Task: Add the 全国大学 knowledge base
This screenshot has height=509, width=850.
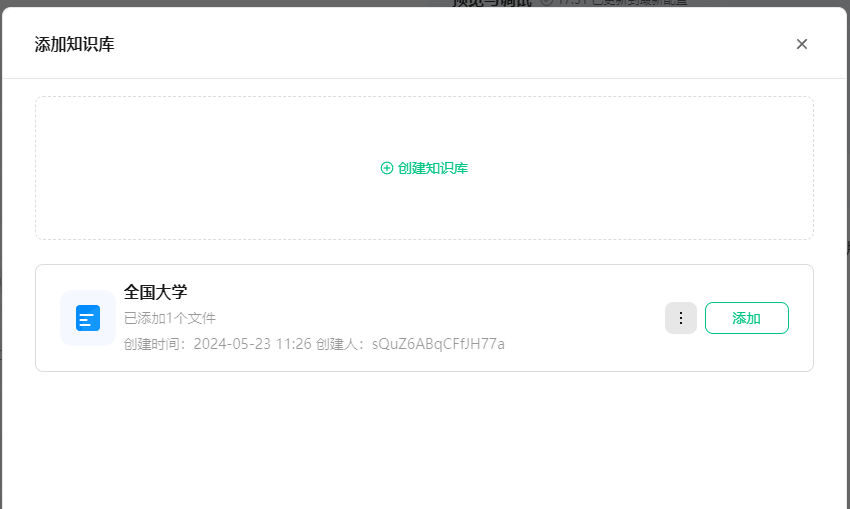Action: (x=746, y=318)
